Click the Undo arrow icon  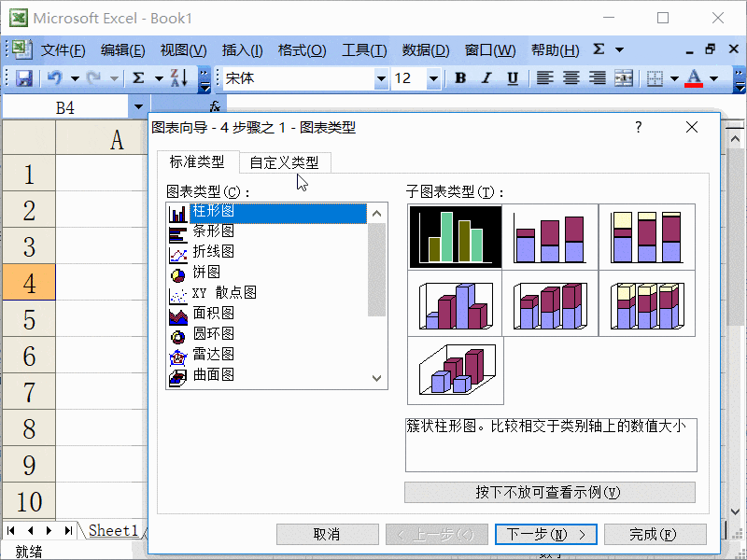[x=55, y=79]
